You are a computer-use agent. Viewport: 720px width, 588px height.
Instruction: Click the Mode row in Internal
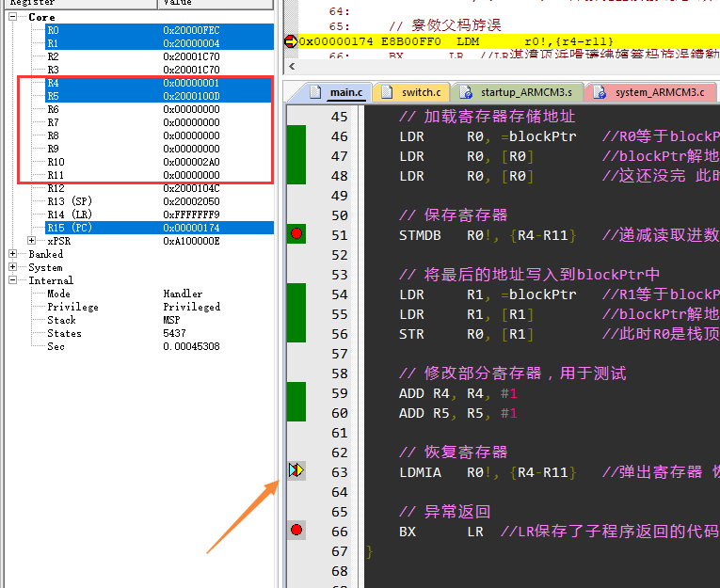pos(159,294)
